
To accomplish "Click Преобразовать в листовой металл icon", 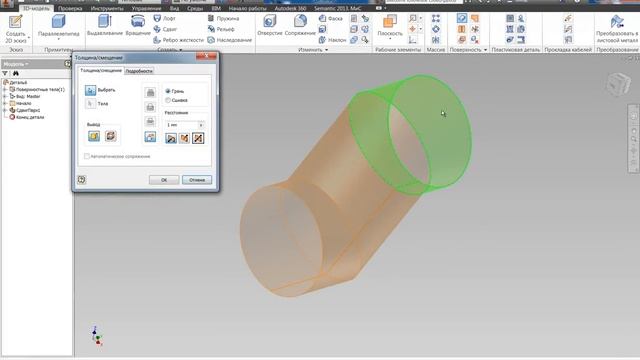I will [x=617, y=22].
